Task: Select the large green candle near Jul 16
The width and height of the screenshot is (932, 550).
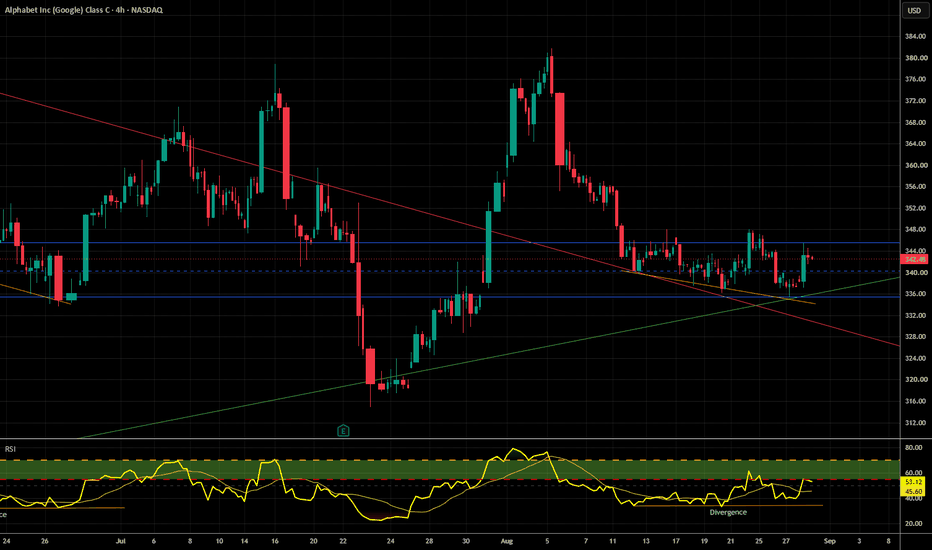Action: (x=262, y=152)
